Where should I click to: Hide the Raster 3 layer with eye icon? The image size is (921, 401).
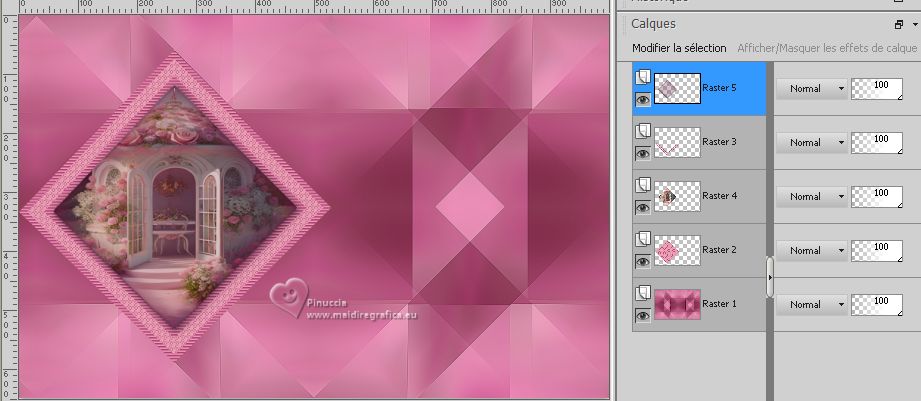pyautogui.click(x=643, y=153)
